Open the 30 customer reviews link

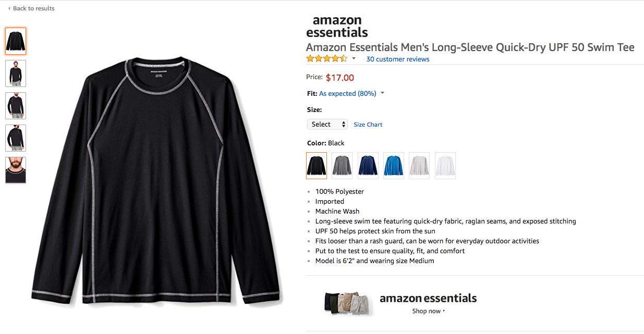coord(398,59)
